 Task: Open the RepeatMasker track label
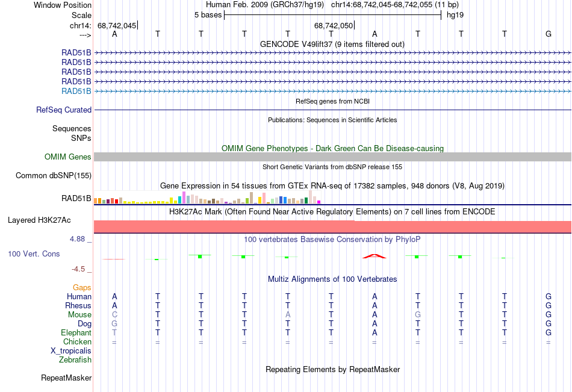tap(66, 378)
